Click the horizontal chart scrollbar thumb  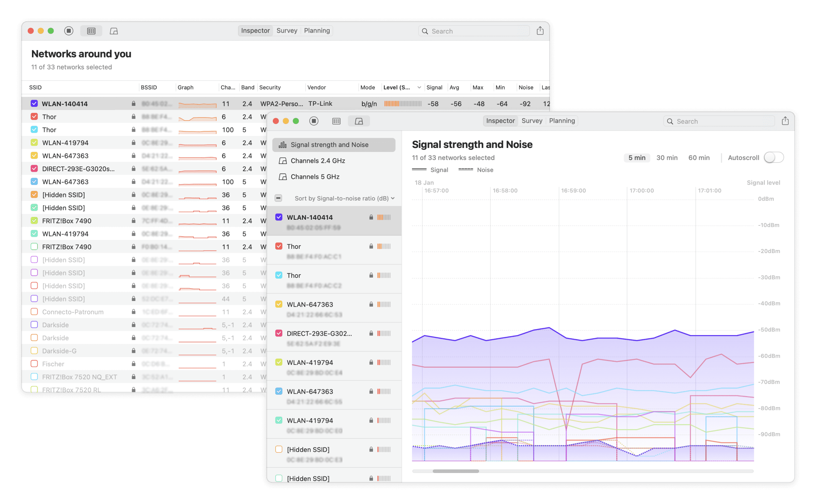tap(456, 471)
